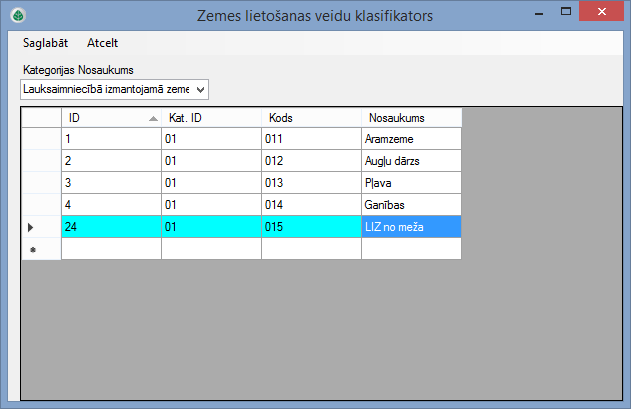Click the empty Kods cell in new row

(x=311, y=249)
